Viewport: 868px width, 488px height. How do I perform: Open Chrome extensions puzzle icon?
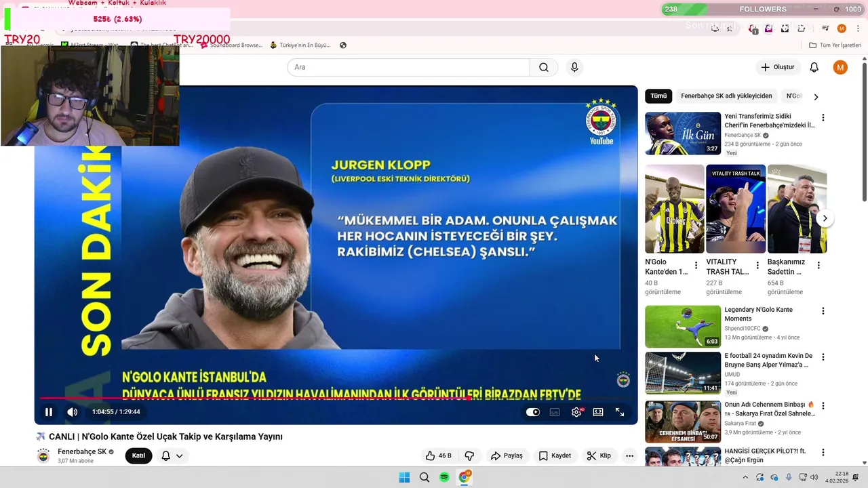(x=802, y=28)
